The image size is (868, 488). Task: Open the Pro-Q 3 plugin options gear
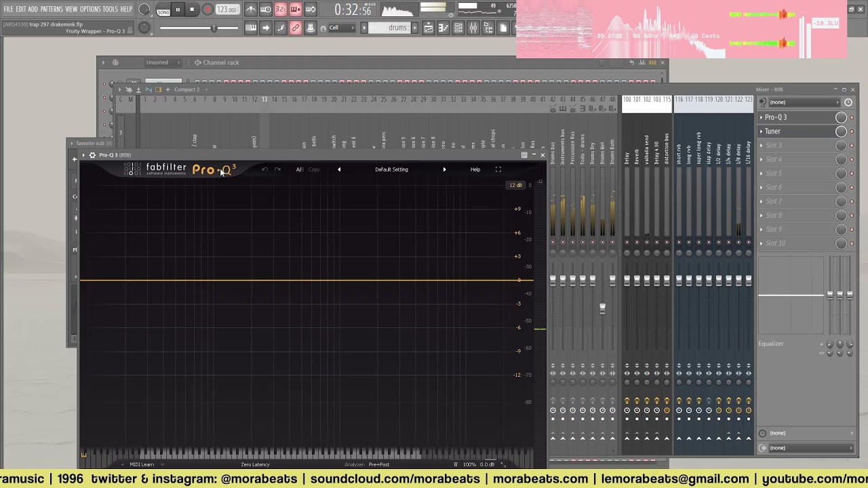click(x=92, y=155)
